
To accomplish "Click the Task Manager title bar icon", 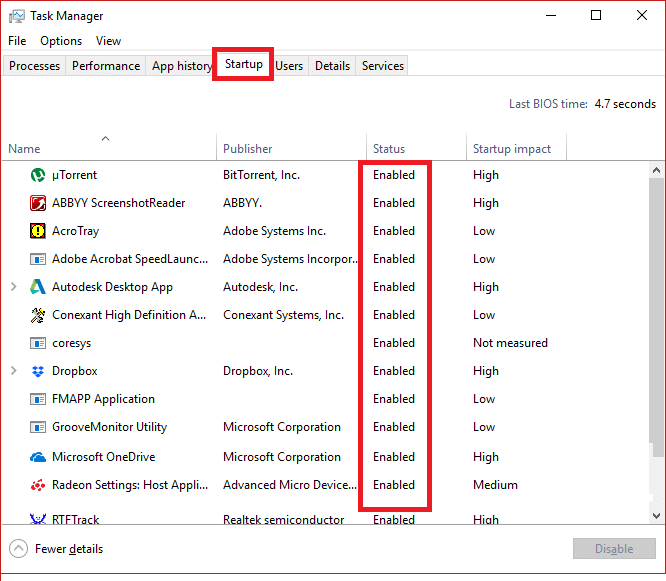I will coord(17,16).
